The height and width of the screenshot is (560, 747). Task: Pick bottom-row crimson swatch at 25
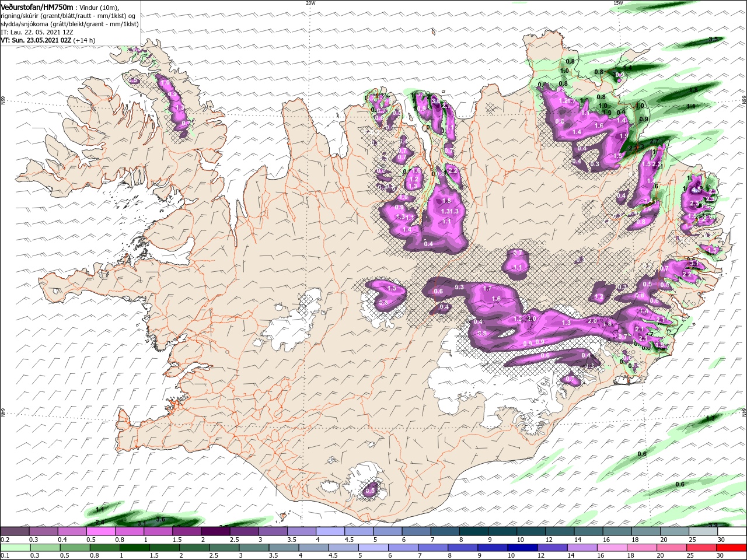pyautogui.click(x=701, y=548)
